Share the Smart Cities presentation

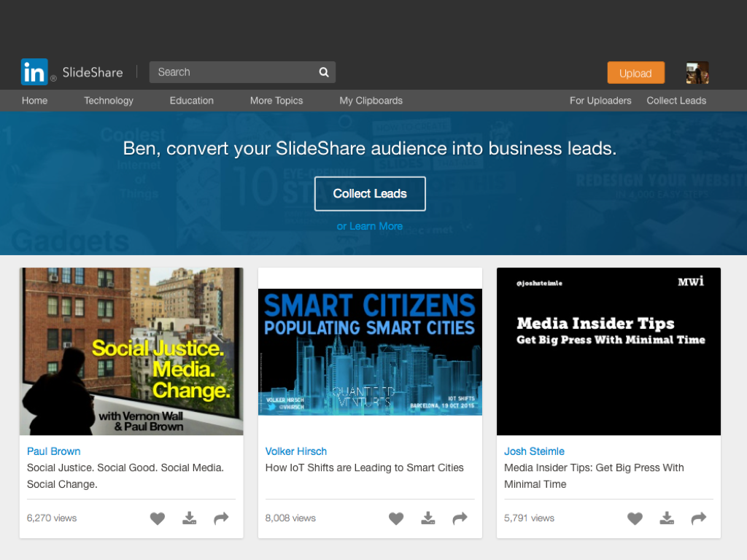(460, 518)
